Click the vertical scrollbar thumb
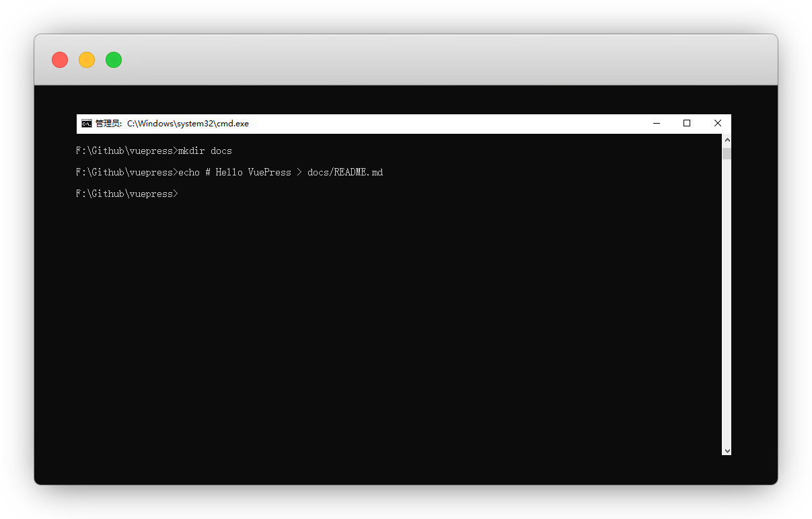The image size is (812, 519). tap(727, 154)
